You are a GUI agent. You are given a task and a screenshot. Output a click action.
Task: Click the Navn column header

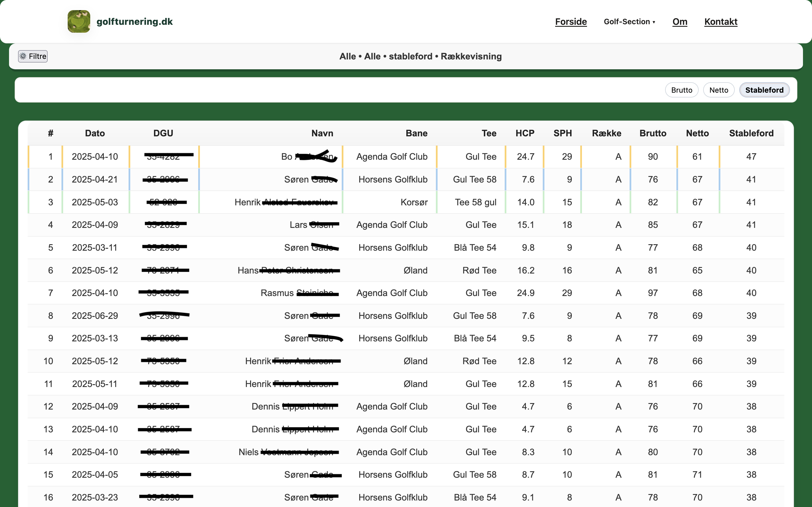[x=322, y=133]
